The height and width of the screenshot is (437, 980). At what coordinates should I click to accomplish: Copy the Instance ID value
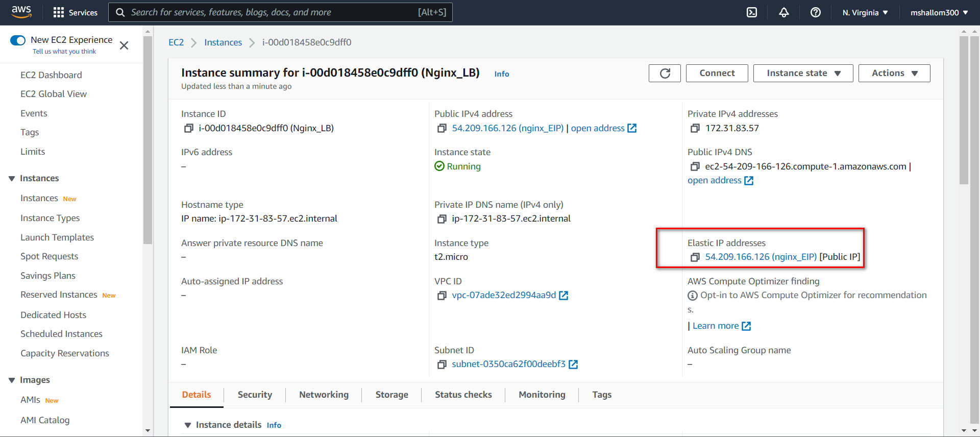[188, 128]
